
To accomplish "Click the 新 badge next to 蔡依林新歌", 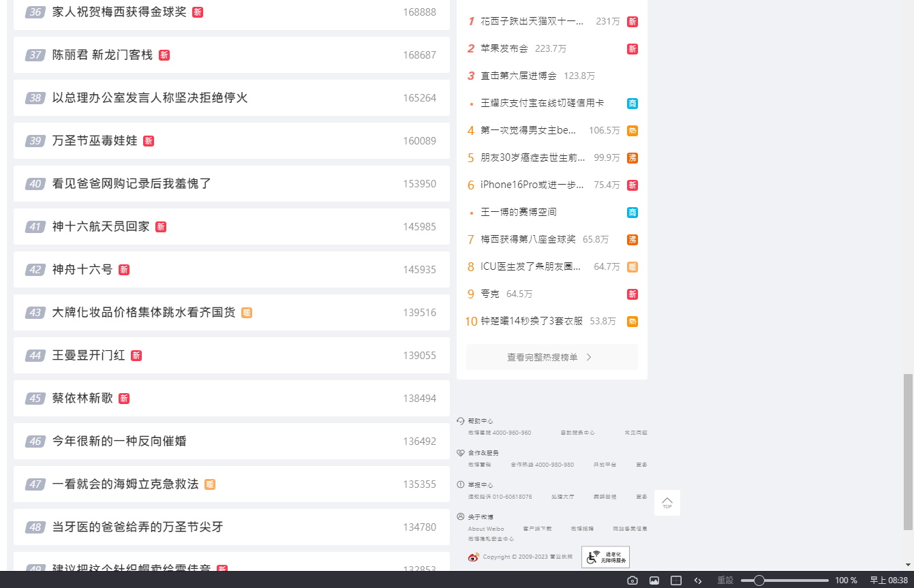I will 124,399.
